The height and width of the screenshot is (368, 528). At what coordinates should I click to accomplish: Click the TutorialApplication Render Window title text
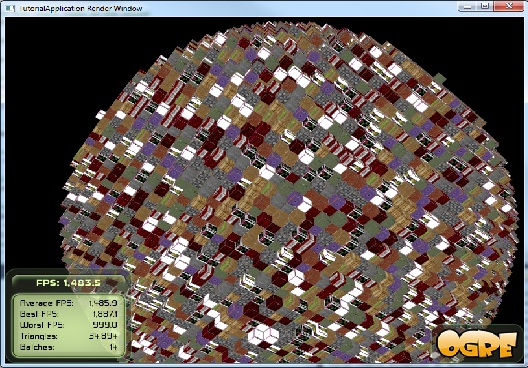point(81,8)
